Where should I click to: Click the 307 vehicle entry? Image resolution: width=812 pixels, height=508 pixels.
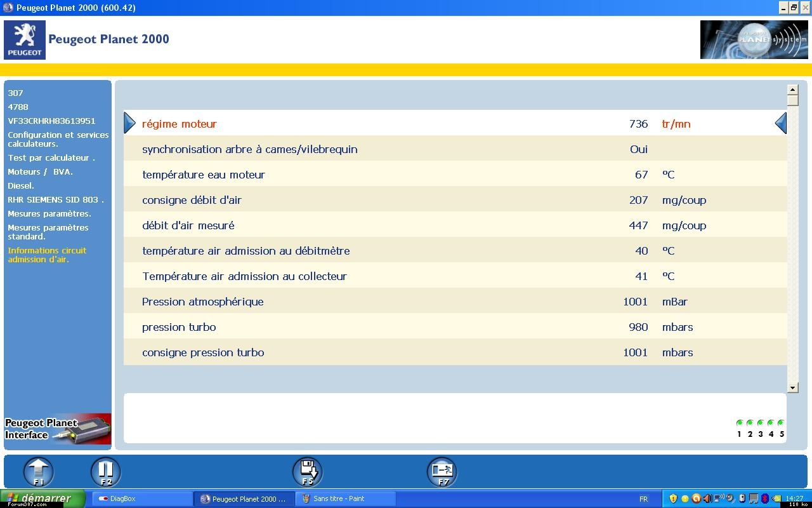15,93
